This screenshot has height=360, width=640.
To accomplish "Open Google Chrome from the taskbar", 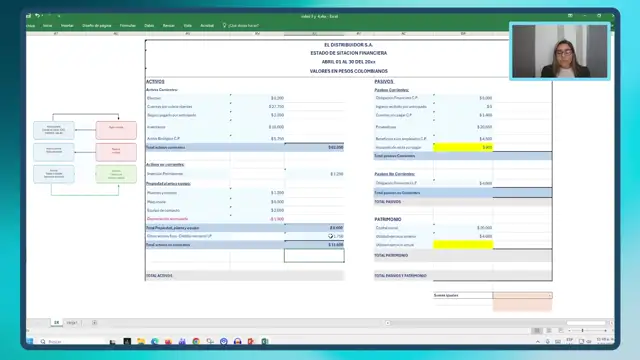I will tap(196, 341).
